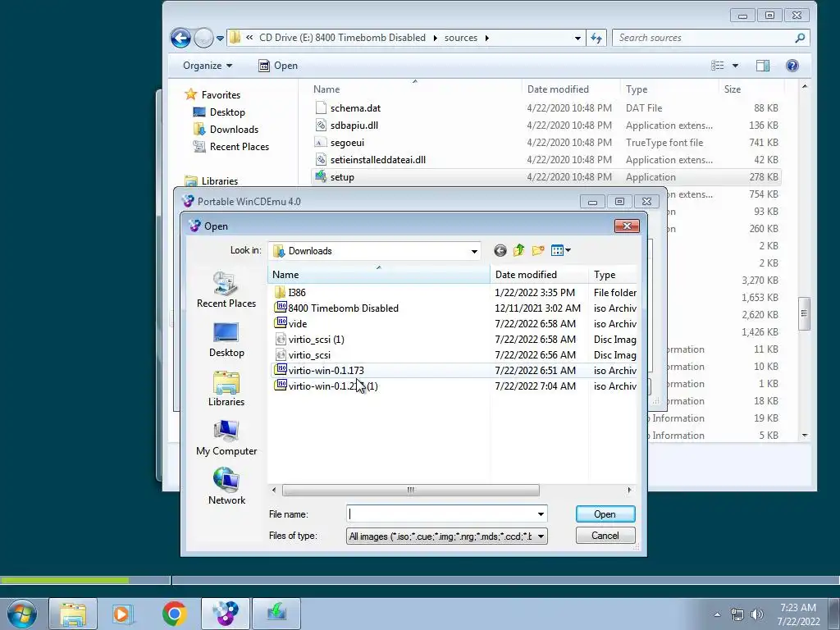This screenshot has width=840, height=630.
Task: Expand the File name dropdown arrow
Action: click(541, 514)
